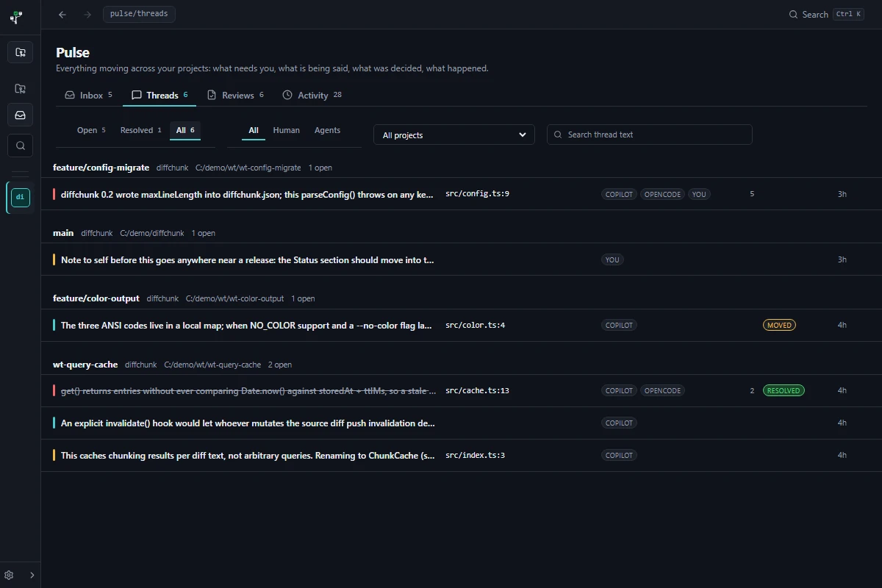
Task: Switch to the Activity tab
Action: click(x=312, y=96)
